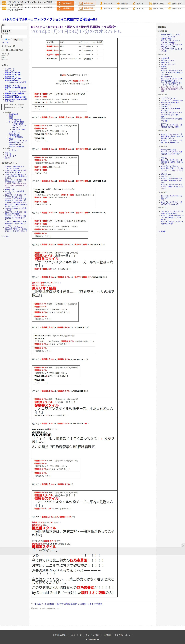Open 死神舞 link
The height and width of the screenshot is (644, 185).
tap(164, 66)
